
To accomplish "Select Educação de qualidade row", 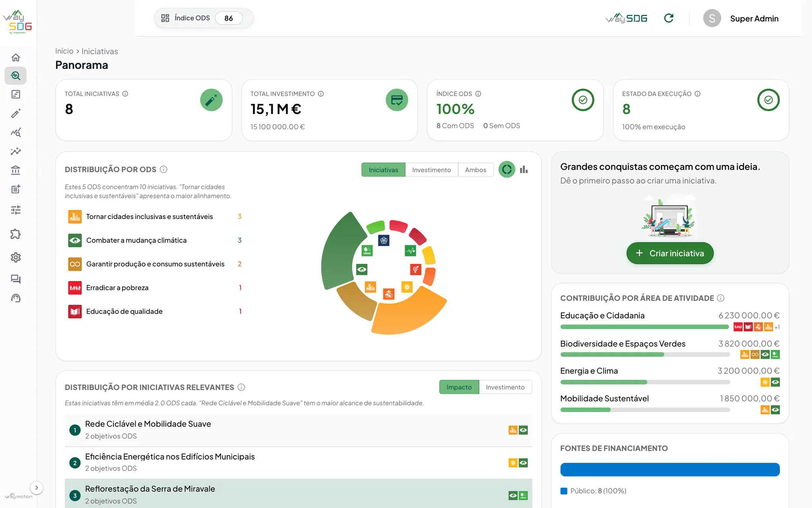I will tap(155, 312).
